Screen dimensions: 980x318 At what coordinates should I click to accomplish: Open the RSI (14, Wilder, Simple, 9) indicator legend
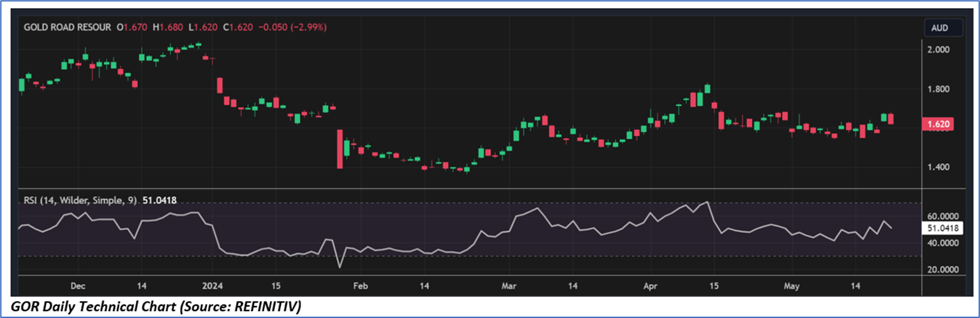pos(81,200)
